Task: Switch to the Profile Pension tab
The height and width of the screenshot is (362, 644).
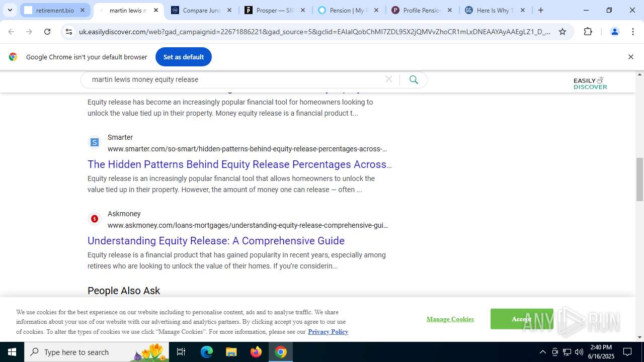Action: pos(422,10)
